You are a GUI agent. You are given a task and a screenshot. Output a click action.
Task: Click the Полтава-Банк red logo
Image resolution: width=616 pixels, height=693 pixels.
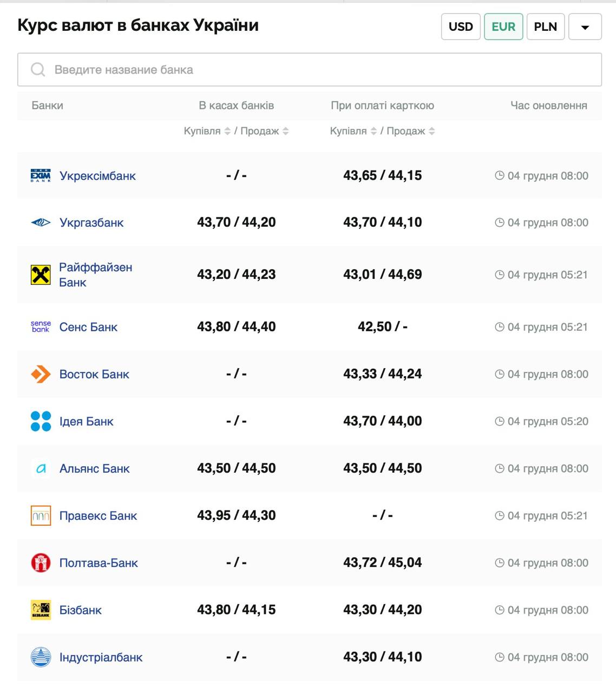pyautogui.click(x=41, y=563)
